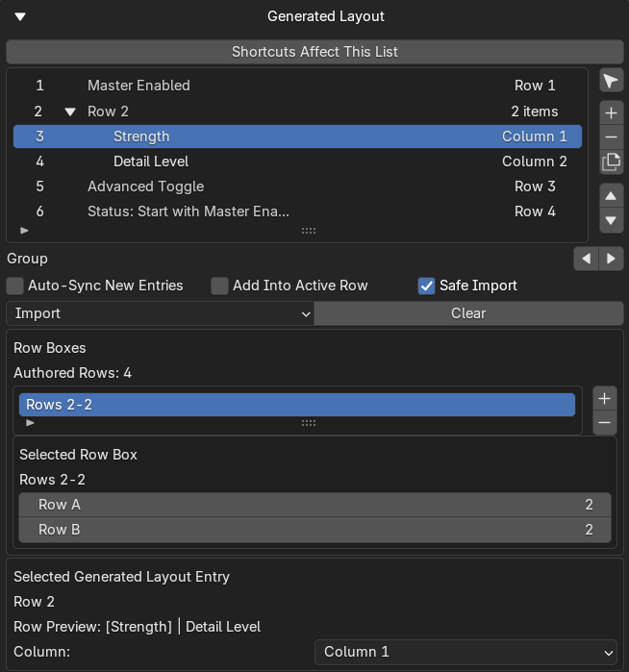Enable Add Into Active Row checkbox
The width and height of the screenshot is (629, 672).
point(219,286)
